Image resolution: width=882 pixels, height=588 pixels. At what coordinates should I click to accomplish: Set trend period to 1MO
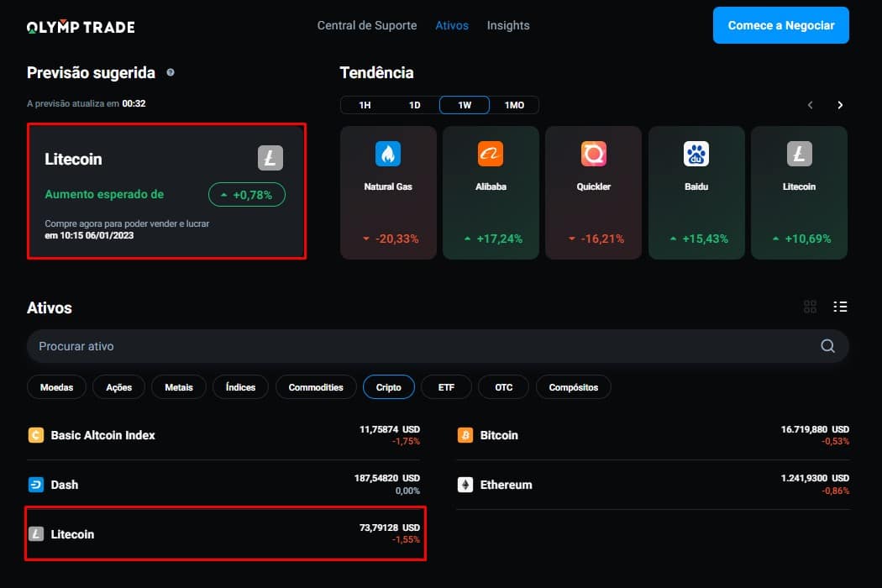pos(514,105)
